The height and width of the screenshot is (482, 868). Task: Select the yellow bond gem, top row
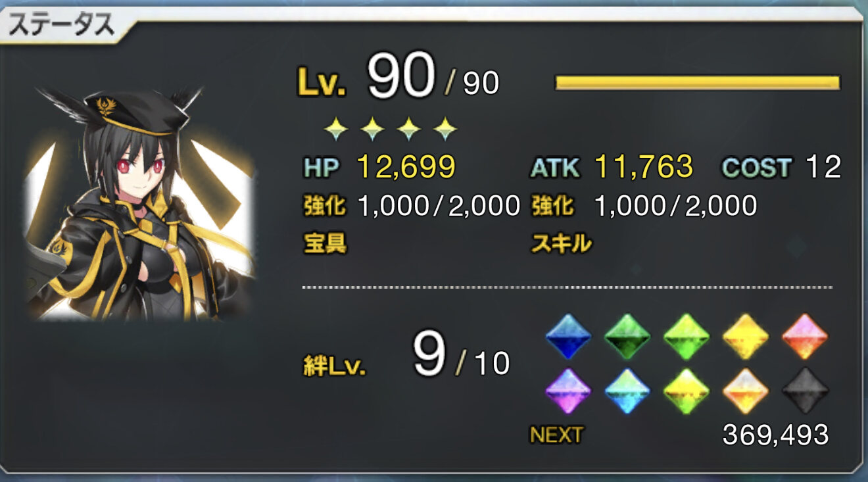[746, 335]
